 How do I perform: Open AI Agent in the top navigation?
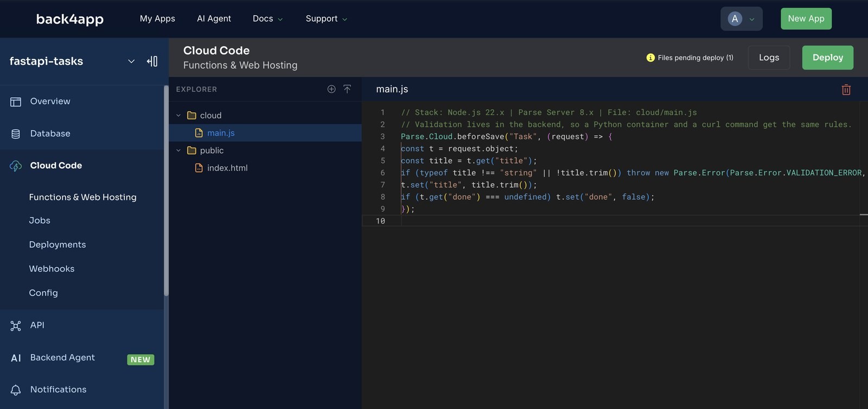tap(214, 19)
